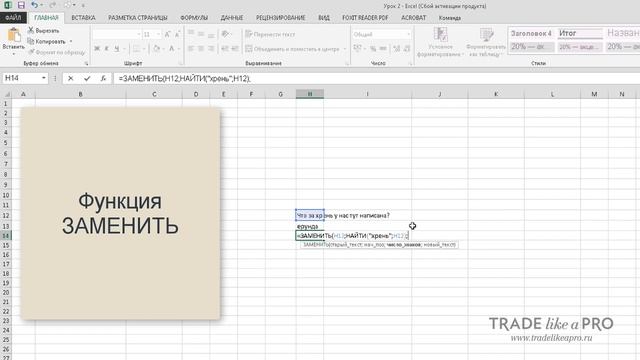This screenshot has width=640, height=360.
Task: Cut selection with the Вырезать scissors button
Action: (44, 31)
